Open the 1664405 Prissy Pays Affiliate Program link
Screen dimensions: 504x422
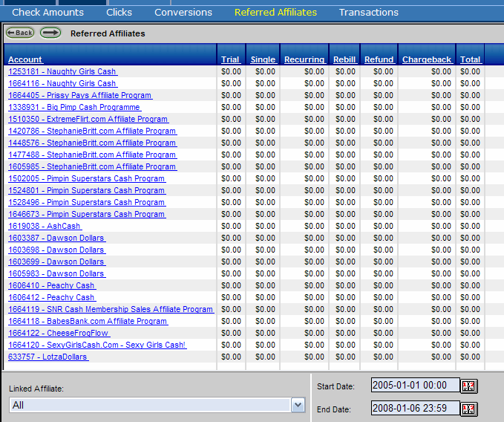pyautogui.click(x=80, y=95)
